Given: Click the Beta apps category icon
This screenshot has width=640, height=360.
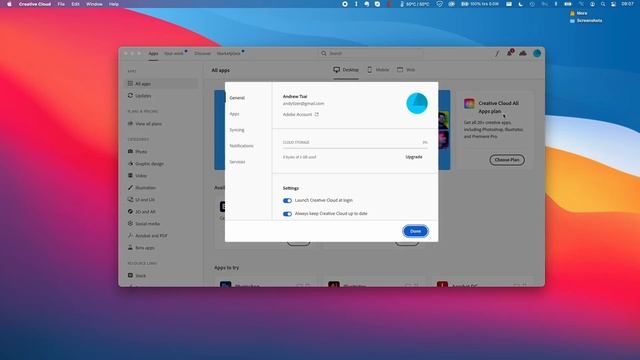Looking at the screenshot, I should point(130,248).
